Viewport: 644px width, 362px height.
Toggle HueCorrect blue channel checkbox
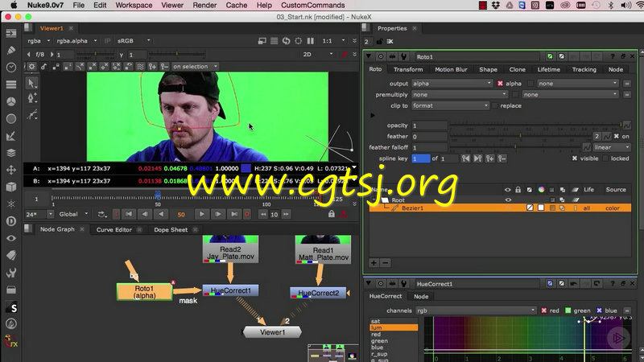[x=599, y=311]
